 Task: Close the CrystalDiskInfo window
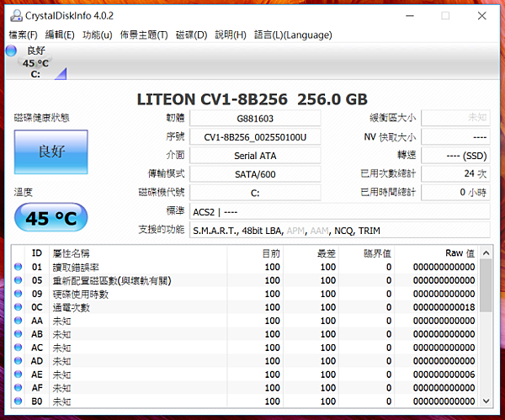coord(481,15)
